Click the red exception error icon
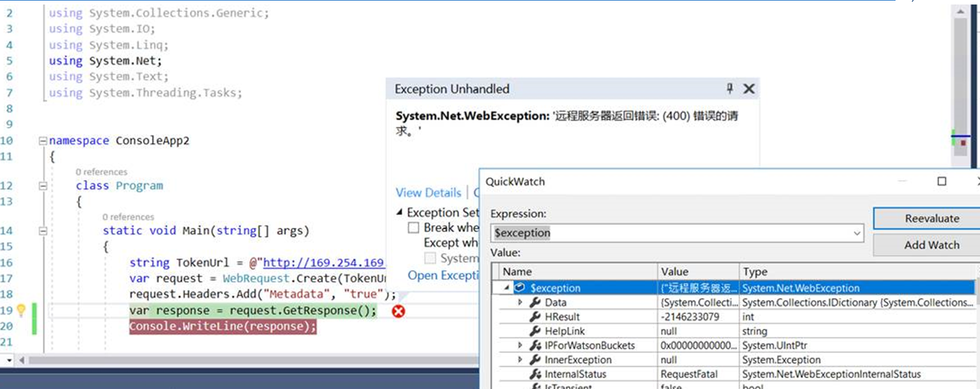The height and width of the screenshot is (389, 980). 399,311
